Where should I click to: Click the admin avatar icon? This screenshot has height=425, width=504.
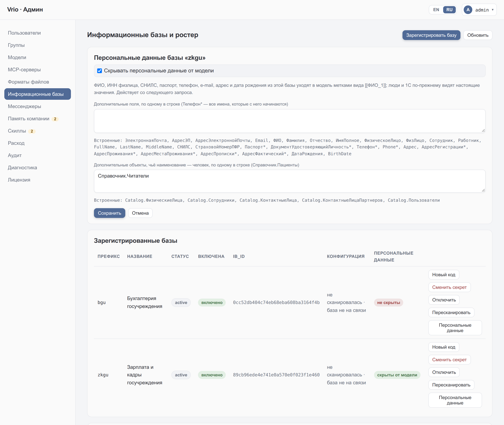(x=468, y=10)
